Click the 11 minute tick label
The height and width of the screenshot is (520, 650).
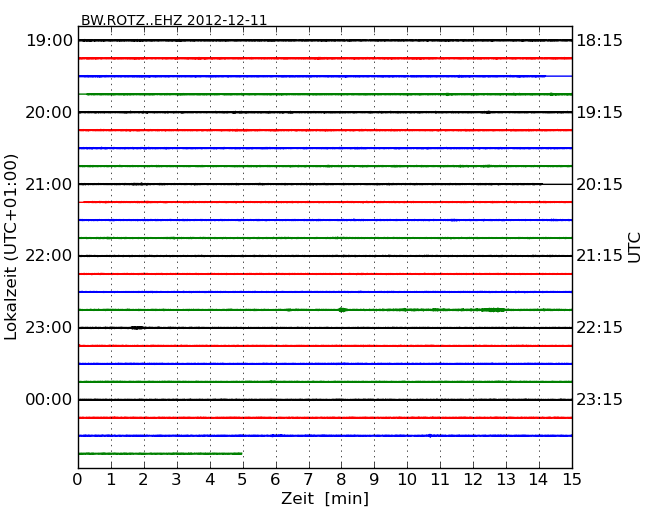(440, 480)
